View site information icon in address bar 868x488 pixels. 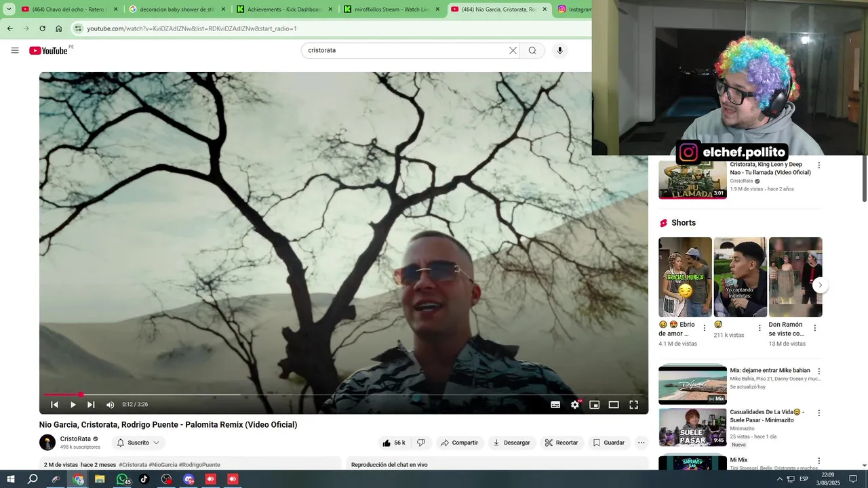(x=78, y=28)
